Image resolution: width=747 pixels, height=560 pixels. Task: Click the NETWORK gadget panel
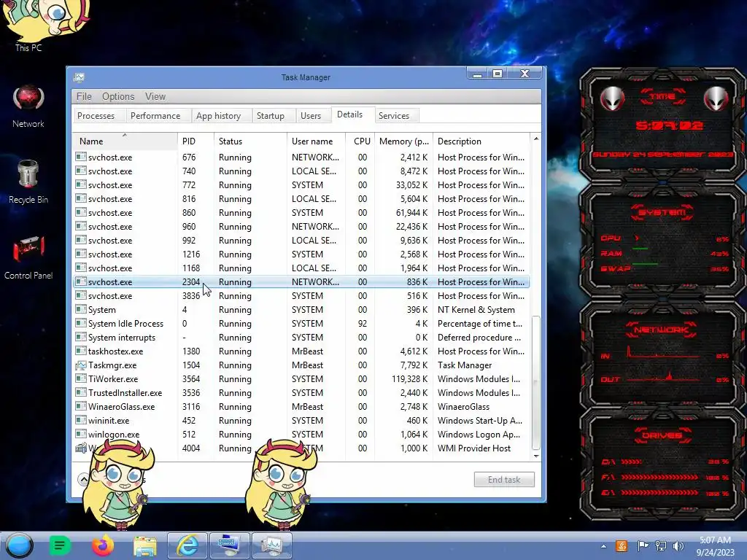tap(662, 355)
